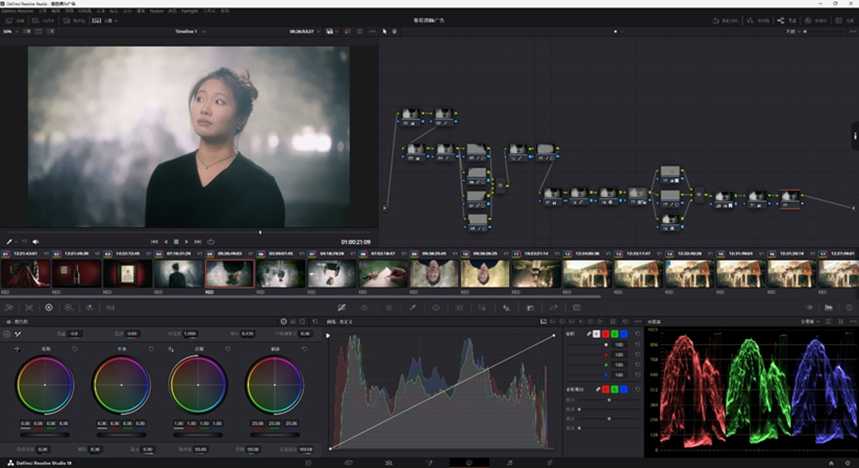Viewport: 859px width, 468px height.
Task: Select the red channel curve button
Action: [x=606, y=333]
